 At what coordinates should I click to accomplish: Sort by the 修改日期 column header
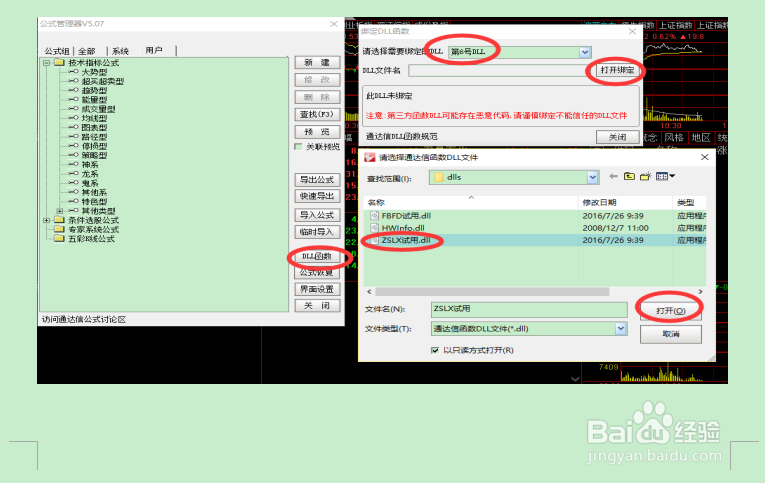click(625, 202)
